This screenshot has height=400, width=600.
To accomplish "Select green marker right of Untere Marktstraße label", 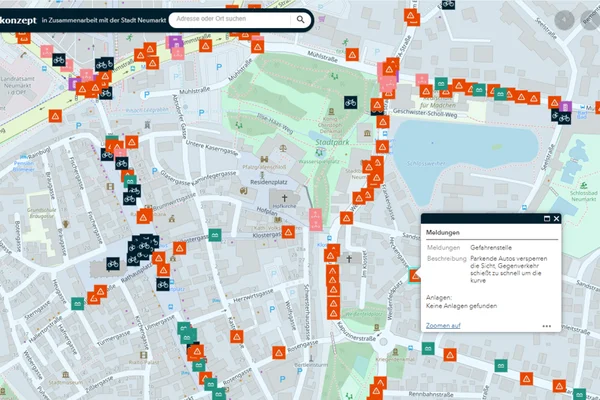I will coord(213,236).
